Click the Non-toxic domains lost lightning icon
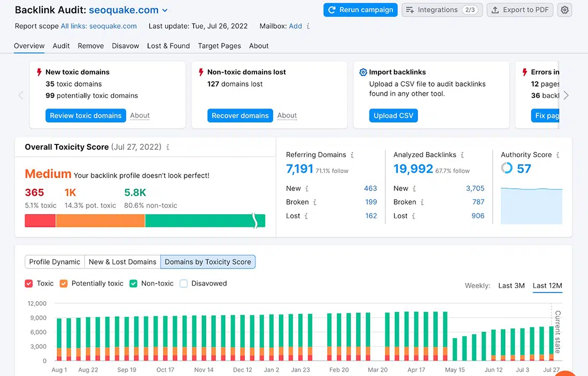 [x=201, y=72]
